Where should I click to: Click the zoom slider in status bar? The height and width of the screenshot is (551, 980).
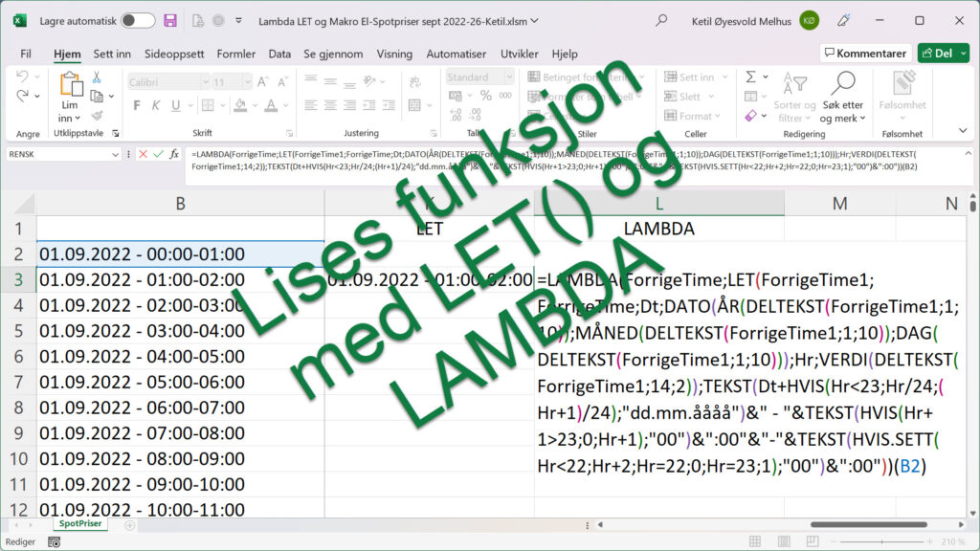click(x=881, y=541)
